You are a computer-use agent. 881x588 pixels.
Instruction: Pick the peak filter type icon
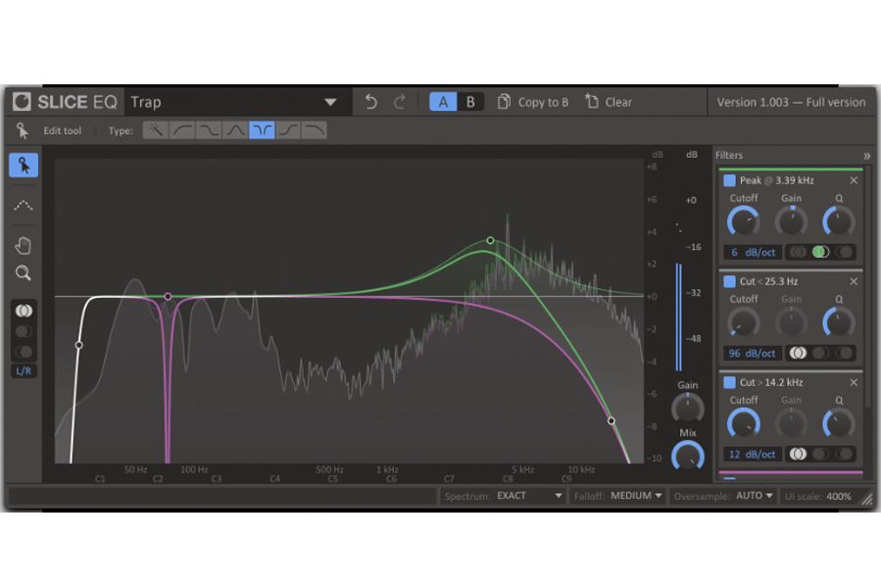(x=233, y=128)
